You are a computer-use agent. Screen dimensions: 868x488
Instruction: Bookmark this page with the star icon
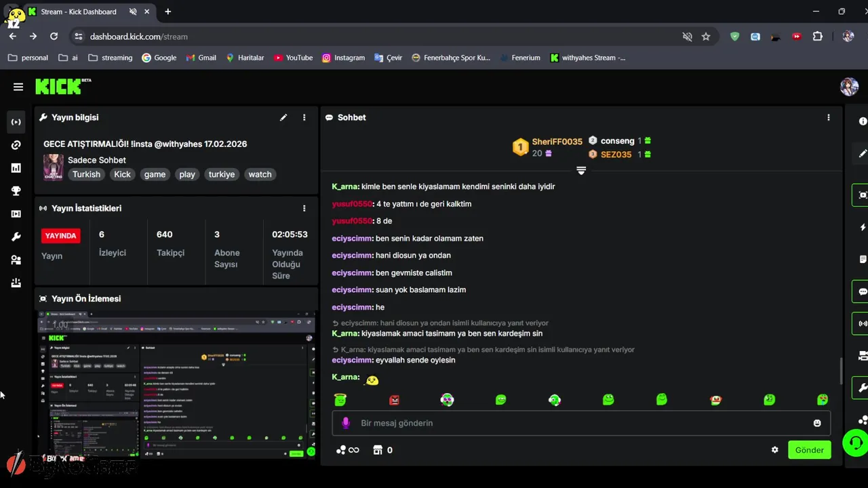pos(706,37)
